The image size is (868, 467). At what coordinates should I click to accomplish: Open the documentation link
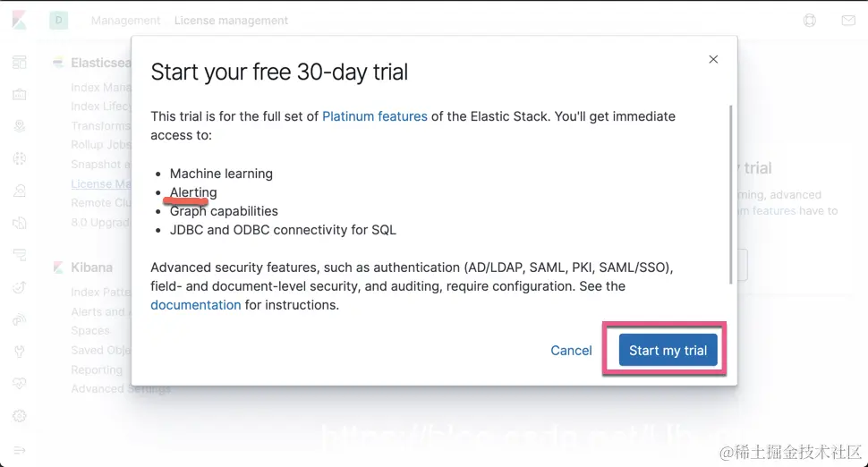[x=195, y=305]
